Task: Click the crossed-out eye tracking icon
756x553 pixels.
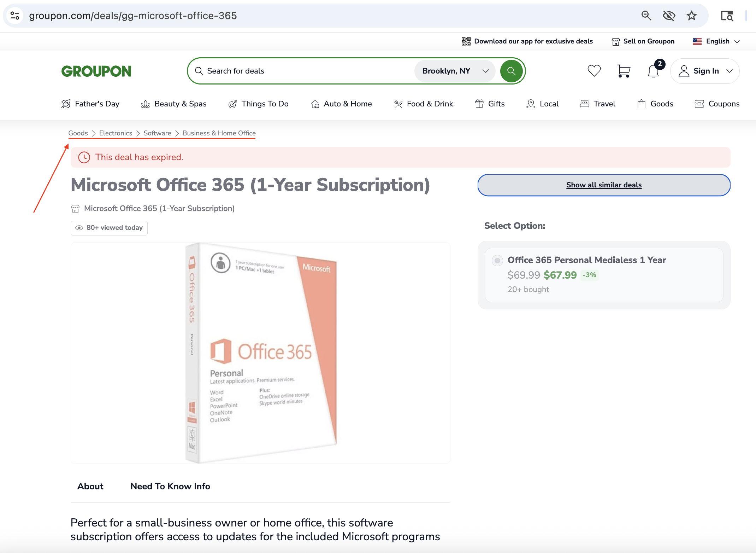Action: [x=669, y=16]
